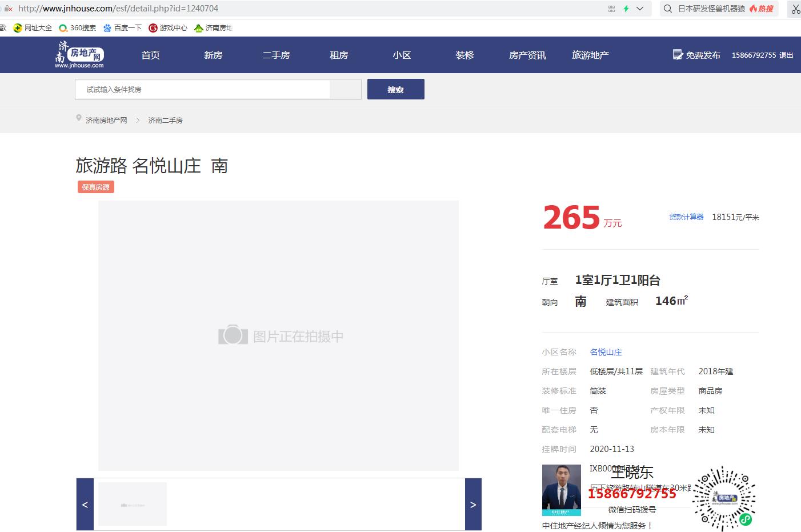Open the 游戏中心 bookmark
Viewport: 801px width, 532px height.
pyautogui.click(x=167, y=27)
